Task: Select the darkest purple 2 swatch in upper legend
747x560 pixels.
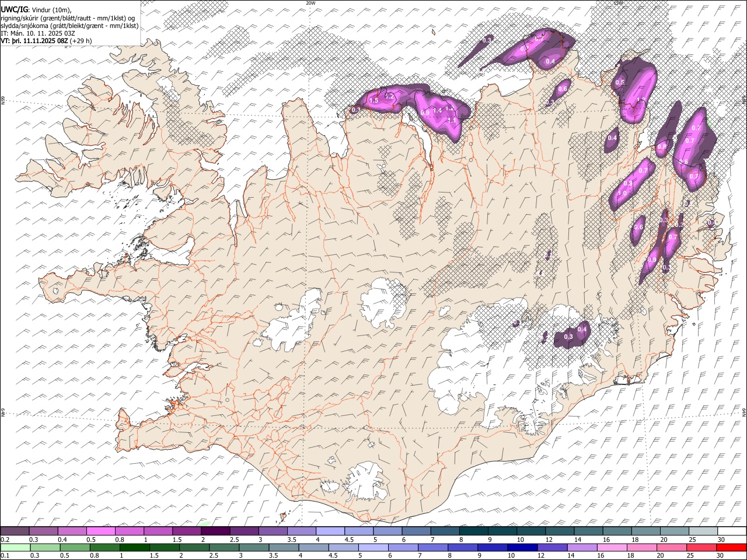Action: coord(215,531)
